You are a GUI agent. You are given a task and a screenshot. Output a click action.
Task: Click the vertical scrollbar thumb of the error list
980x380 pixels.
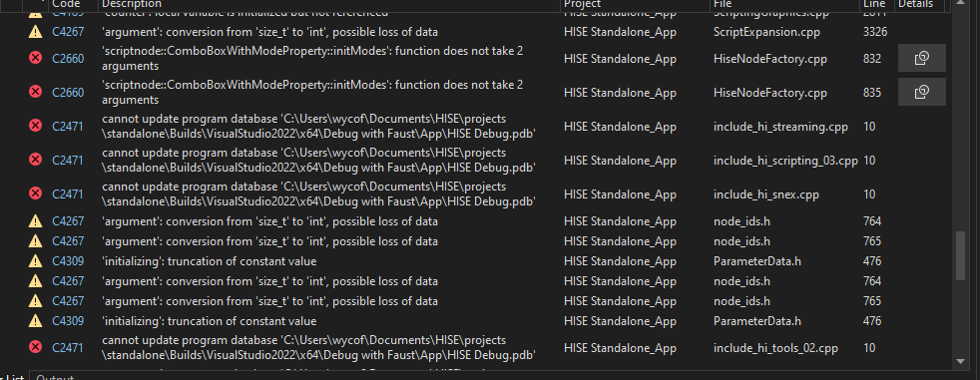[x=961, y=255]
